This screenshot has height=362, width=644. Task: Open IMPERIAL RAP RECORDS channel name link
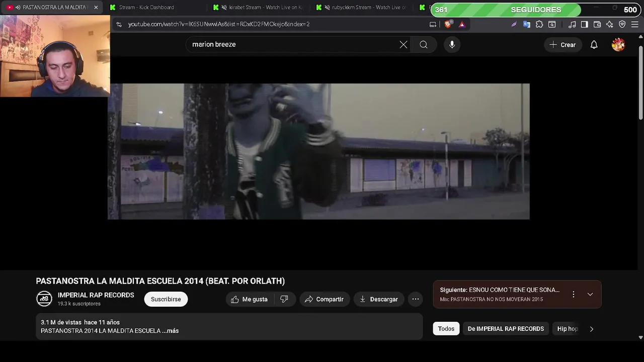pos(96,295)
